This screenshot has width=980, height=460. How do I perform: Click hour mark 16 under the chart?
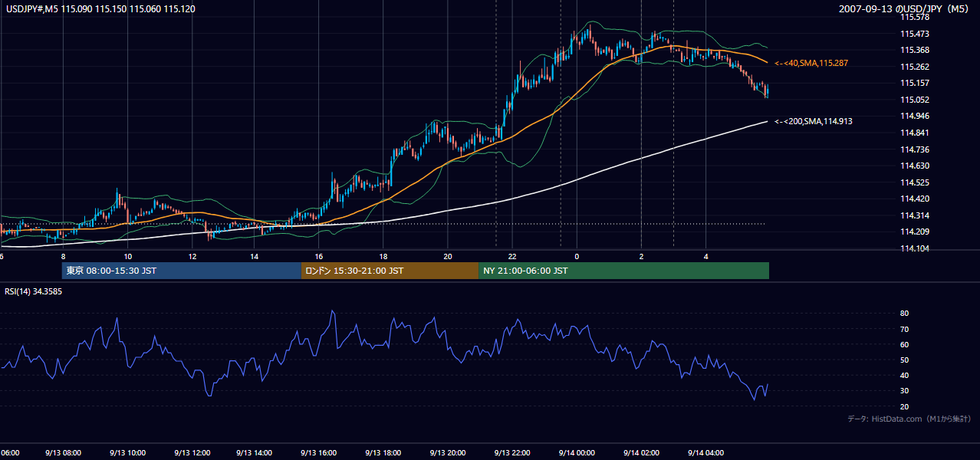coord(320,256)
